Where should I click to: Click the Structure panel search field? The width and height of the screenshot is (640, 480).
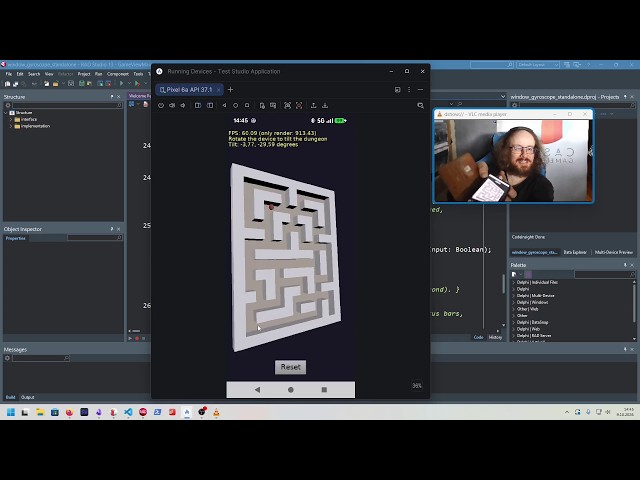coord(67,105)
